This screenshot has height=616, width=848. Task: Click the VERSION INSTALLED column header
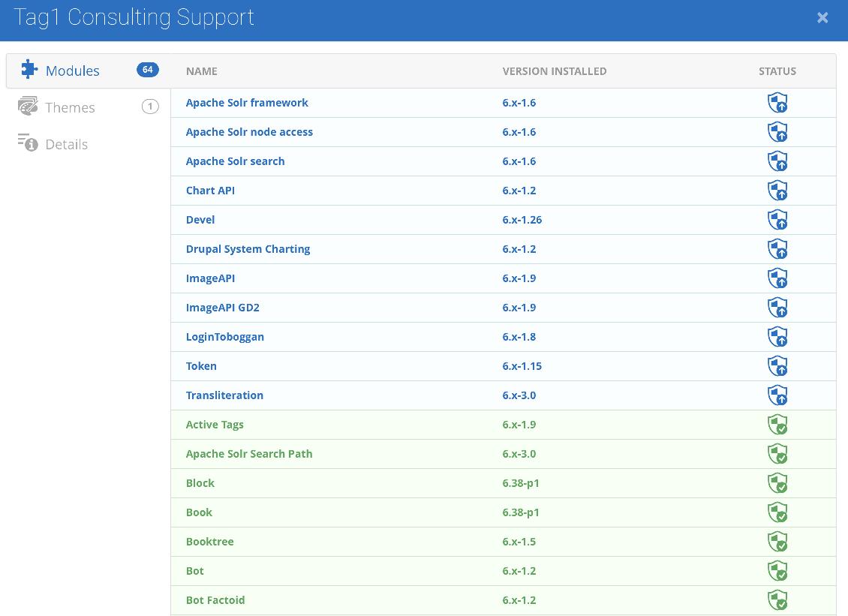coord(555,71)
